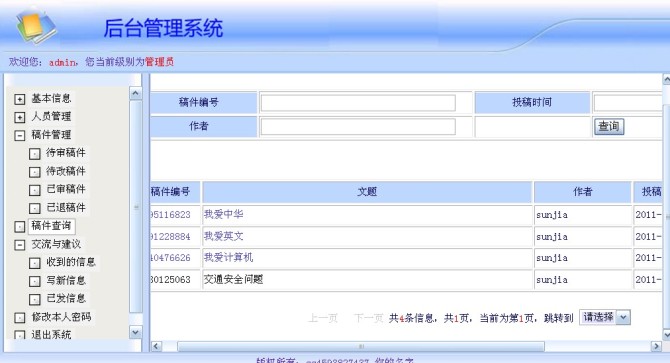Click the sidebar vertical scrollbar thumb
670x363 pixels.
[136, 207]
